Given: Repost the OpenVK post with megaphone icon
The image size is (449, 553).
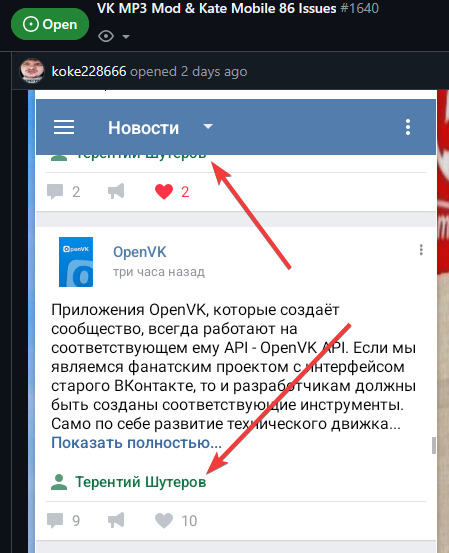Looking at the screenshot, I should click(116, 520).
